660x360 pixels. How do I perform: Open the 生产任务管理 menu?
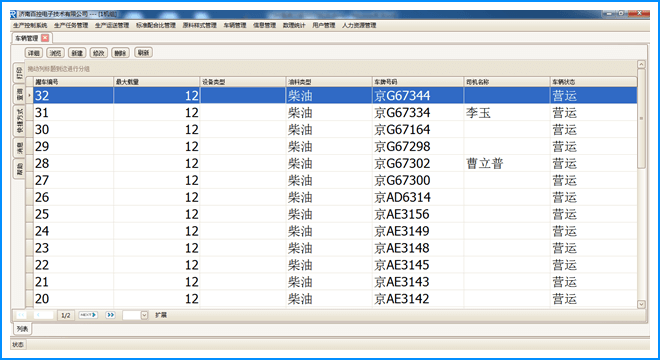point(71,25)
